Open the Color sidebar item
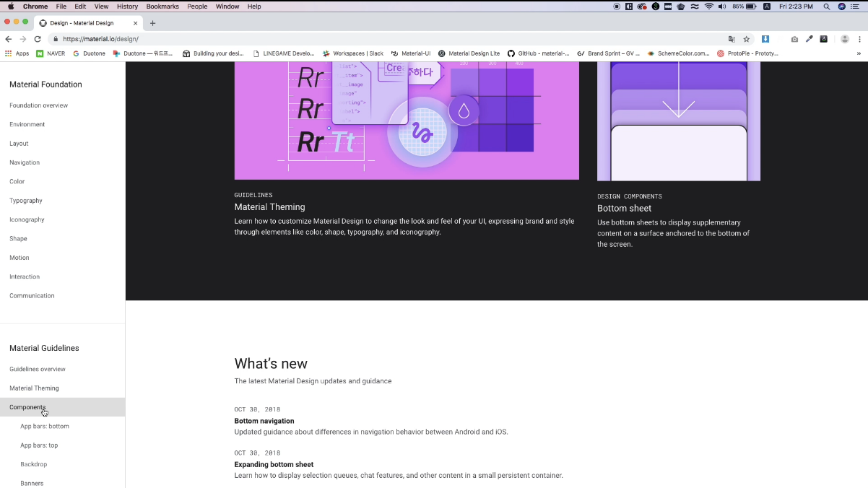The height and width of the screenshot is (488, 868). pos(17,181)
